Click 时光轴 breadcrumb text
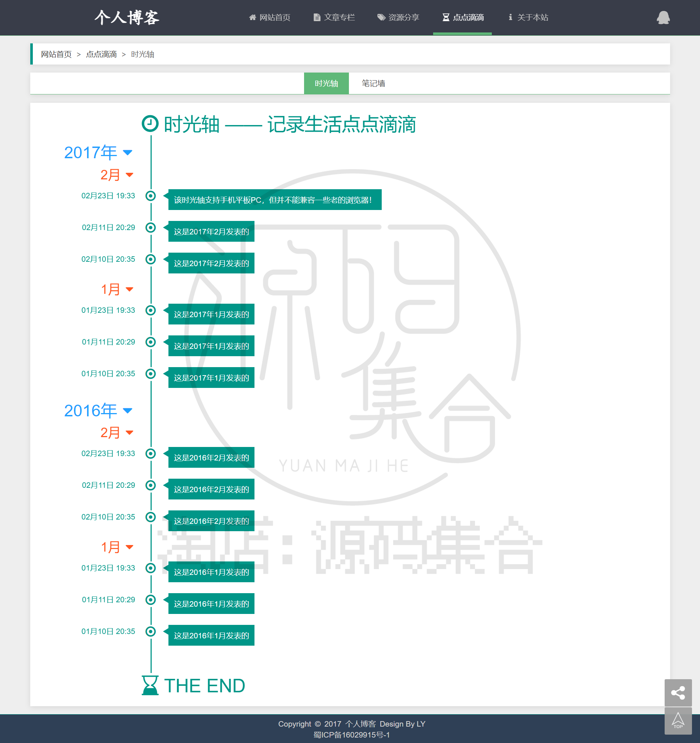This screenshot has height=743, width=700. (143, 54)
